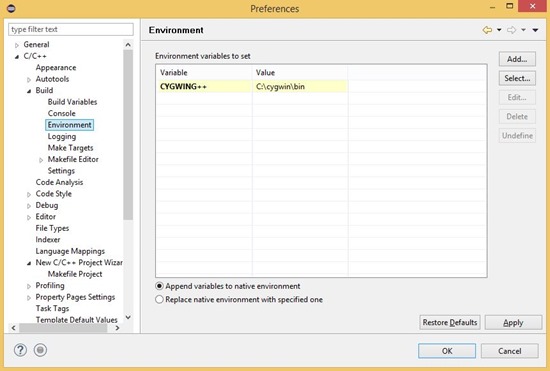
Task: Open Build Variables page
Action: coord(72,102)
